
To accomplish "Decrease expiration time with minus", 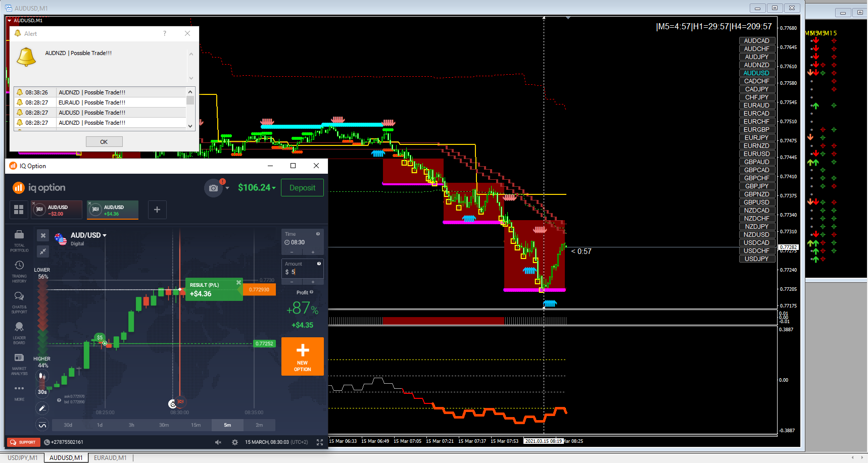I will [292, 252].
